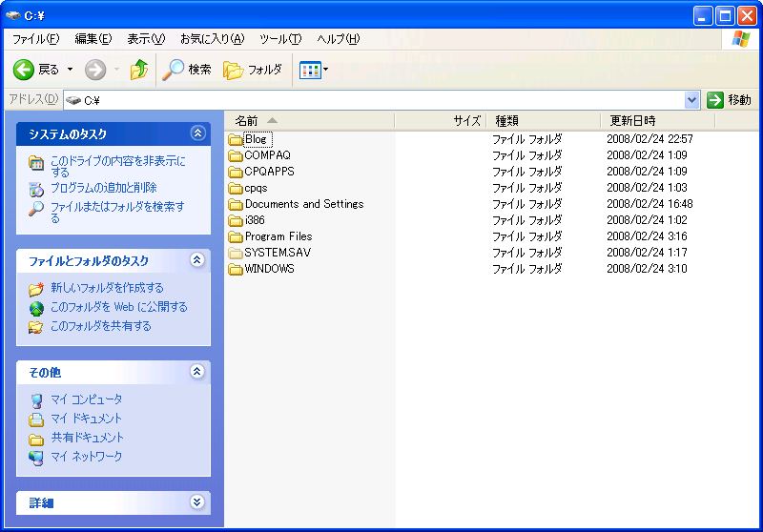The width and height of the screenshot is (763, 532).
Task: Expand the address bar dropdown
Action: [x=691, y=100]
